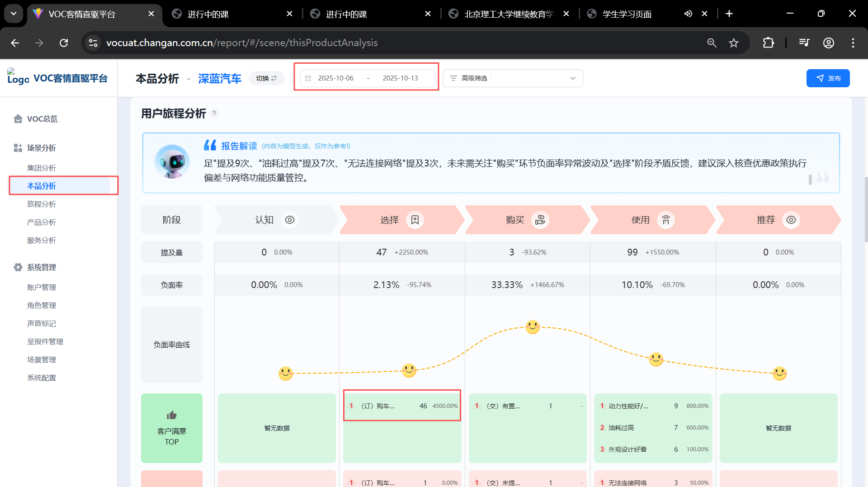Click the people icon in 购买 stage
The width and height of the screenshot is (868, 487).
[540, 220]
